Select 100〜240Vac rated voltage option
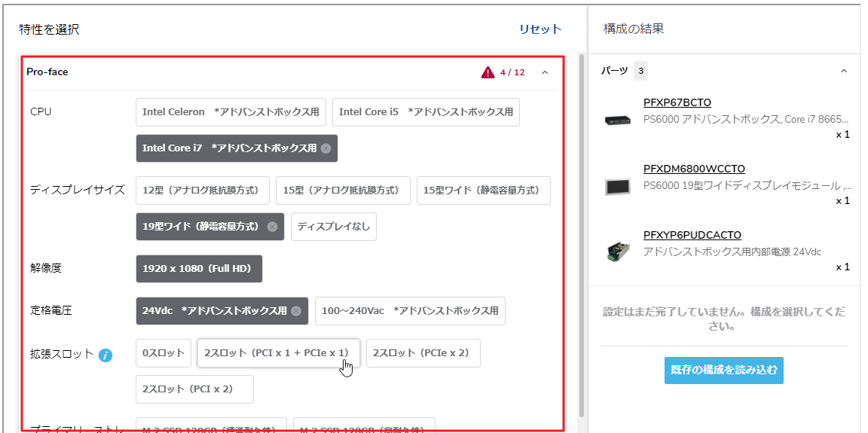 click(x=410, y=311)
